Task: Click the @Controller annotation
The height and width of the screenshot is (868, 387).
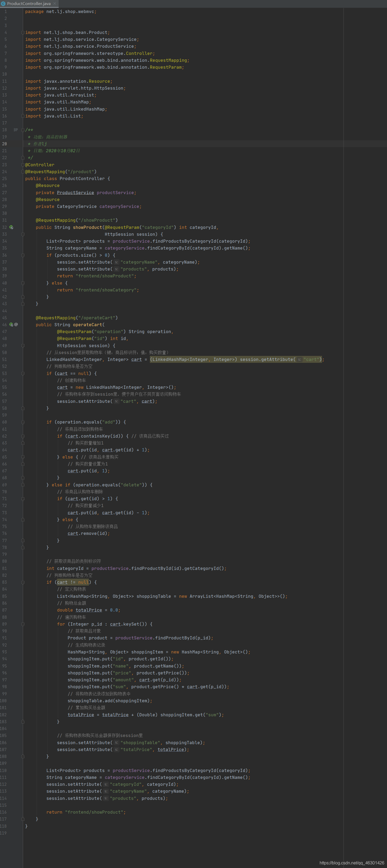Action: pyautogui.click(x=40, y=165)
